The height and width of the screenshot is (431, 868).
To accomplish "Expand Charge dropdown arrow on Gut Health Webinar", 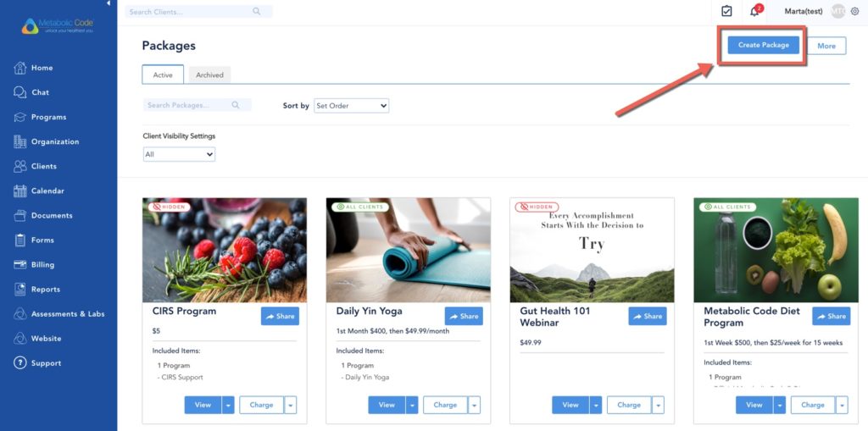I will click(658, 405).
